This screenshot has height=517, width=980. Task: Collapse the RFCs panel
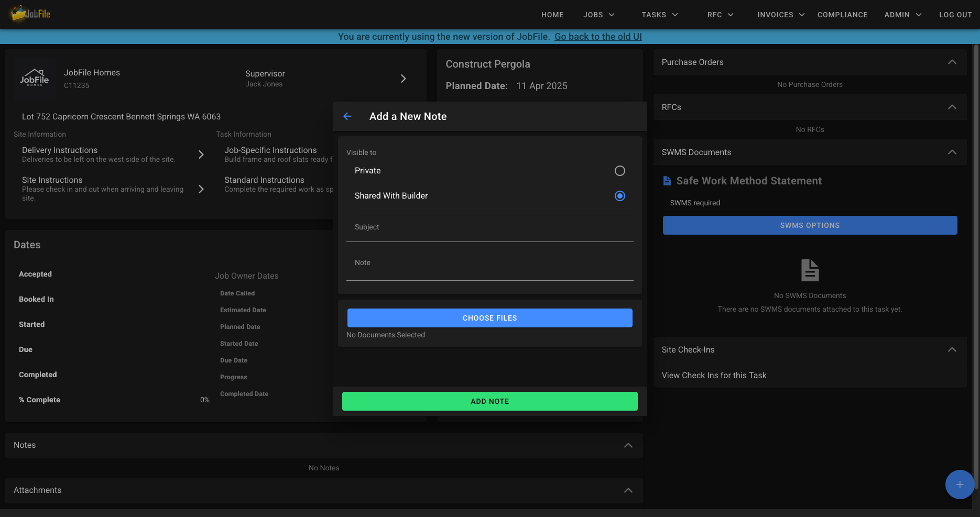(952, 107)
